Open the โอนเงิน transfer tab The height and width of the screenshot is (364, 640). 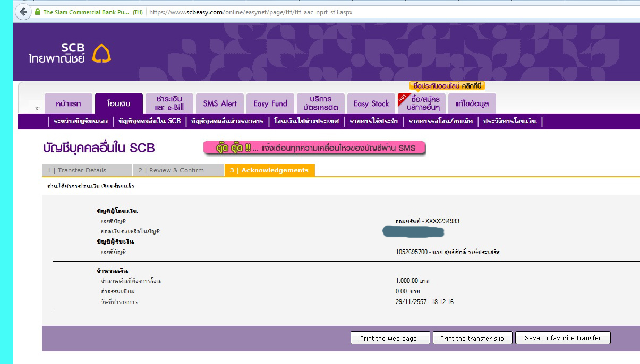click(x=119, y=103)
